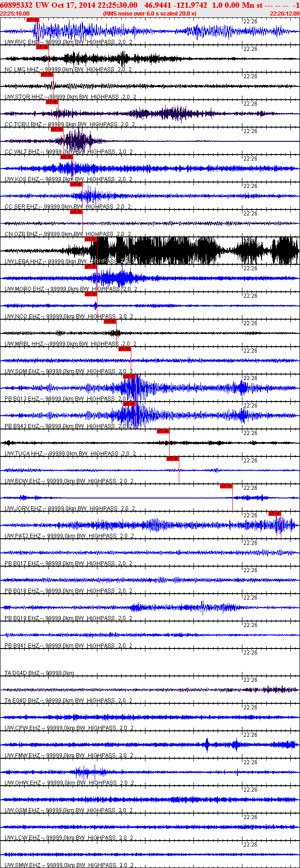Viewport: 300px width, 868px height.
Task: Click the red pick marker for station PAT2
Action: tap(275, 514)
